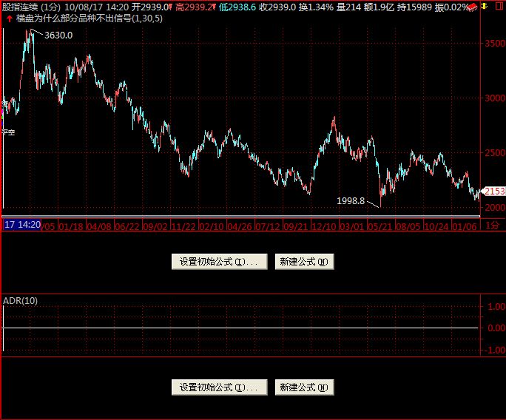This screenshot has height=420, width=506.
Task: Select the ADR(10) indicator label
Action: (20, 301)
